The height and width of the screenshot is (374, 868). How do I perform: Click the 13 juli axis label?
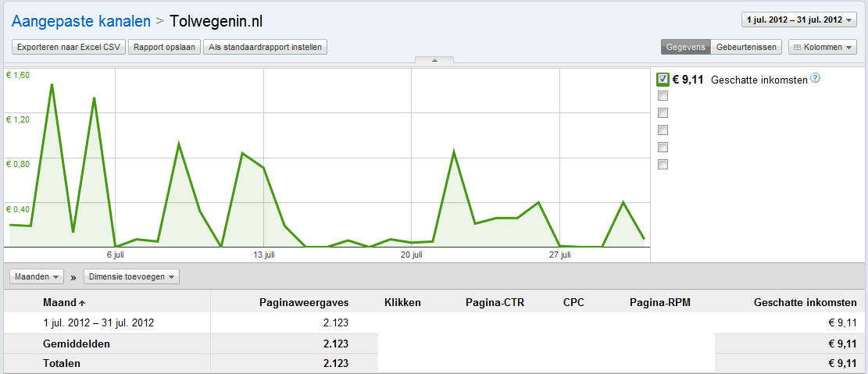click(263, 255)
